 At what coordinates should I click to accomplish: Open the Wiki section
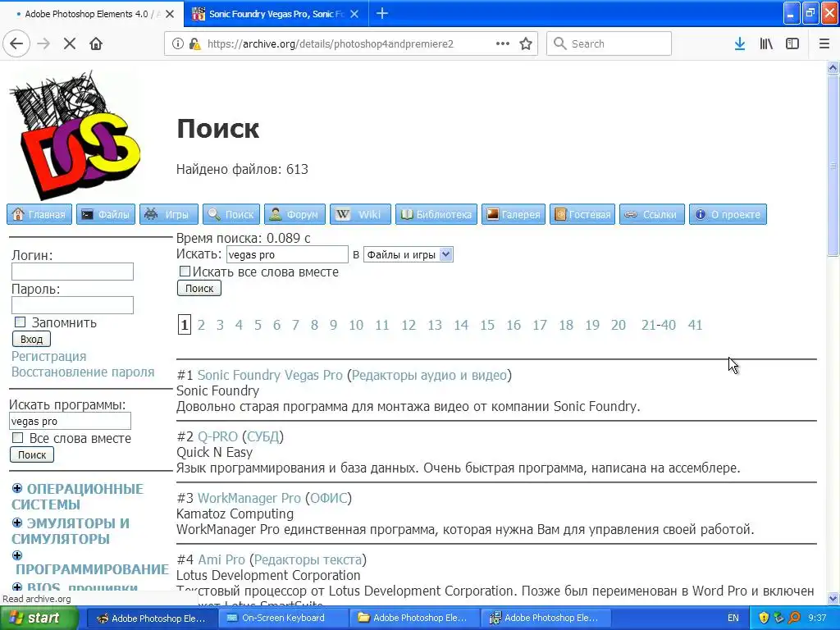point(361,214)
